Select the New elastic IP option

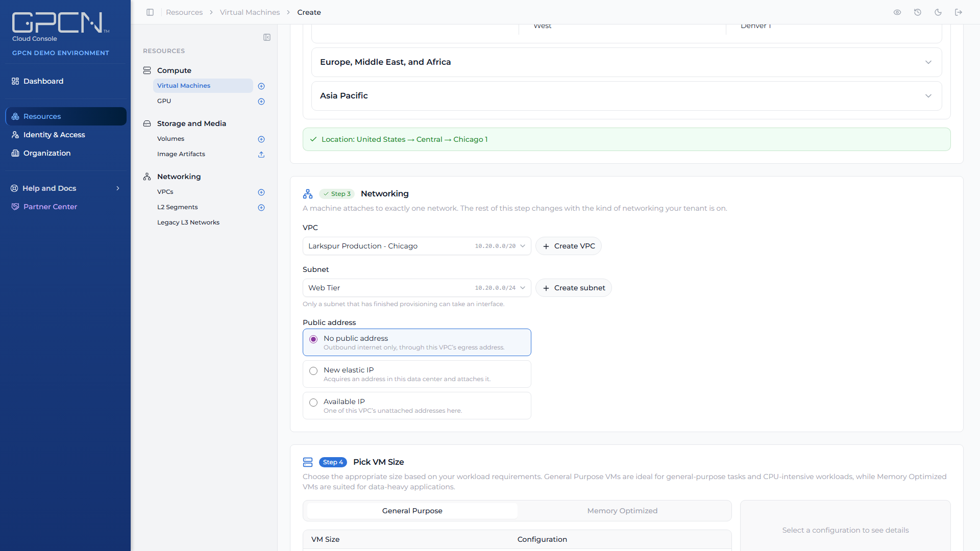click(416, 374)
